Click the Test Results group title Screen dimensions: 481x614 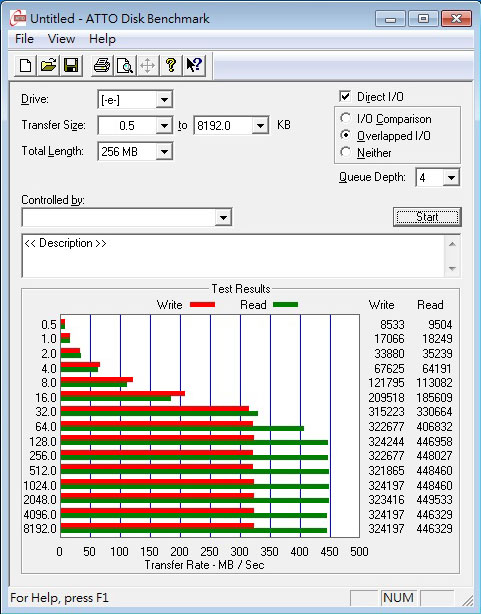(241, 289)
